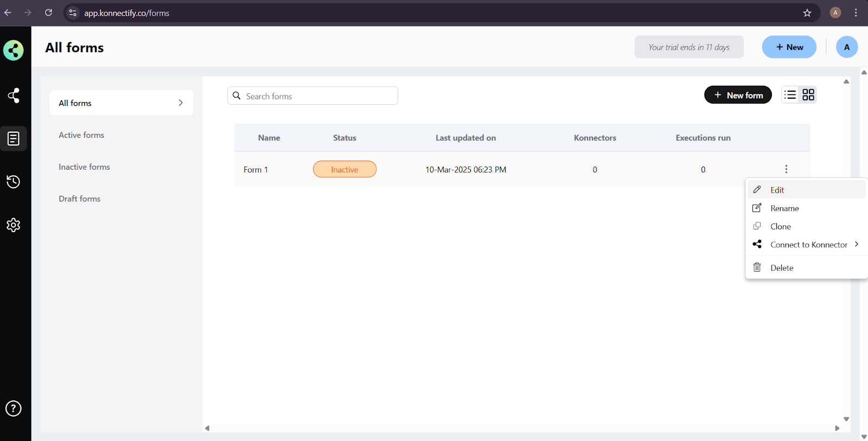Click the page scrollbar up arrow

click(x=864, y=72)
